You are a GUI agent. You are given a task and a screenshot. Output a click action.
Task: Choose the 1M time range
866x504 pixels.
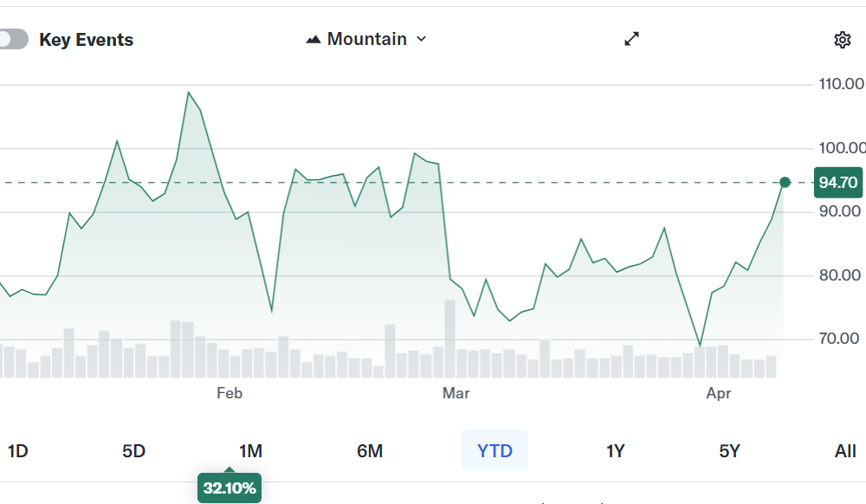(250, 451)
